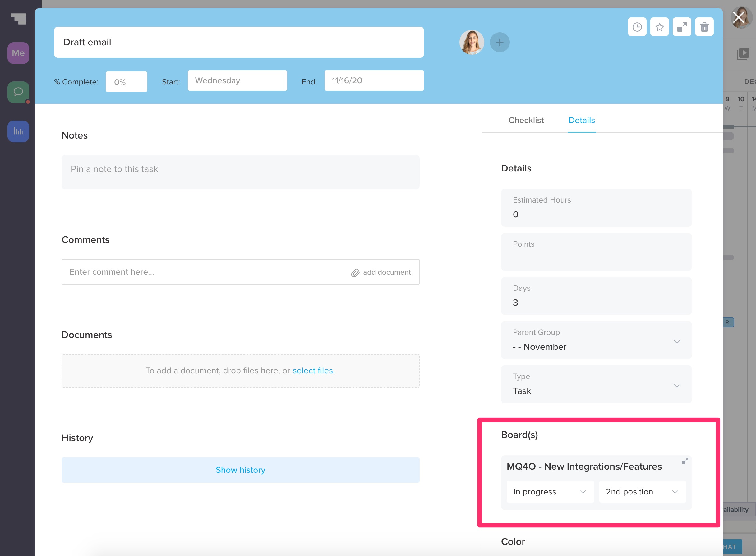Click the paperclip add document icon
This screenshot has width=756, height=556.
(x=355, y=273)
